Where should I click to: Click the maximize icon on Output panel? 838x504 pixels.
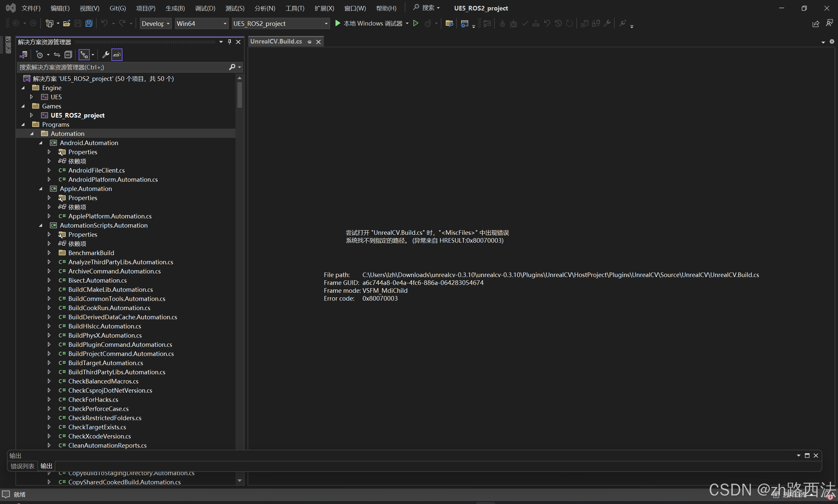807,456
